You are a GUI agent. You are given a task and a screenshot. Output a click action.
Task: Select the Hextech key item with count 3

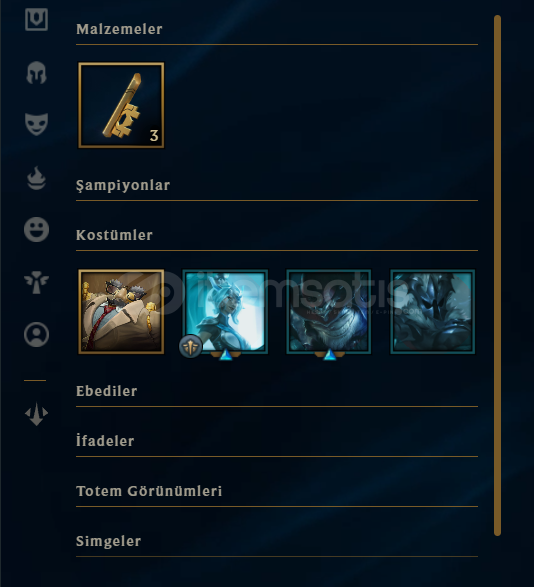click(x=121, y=105)
